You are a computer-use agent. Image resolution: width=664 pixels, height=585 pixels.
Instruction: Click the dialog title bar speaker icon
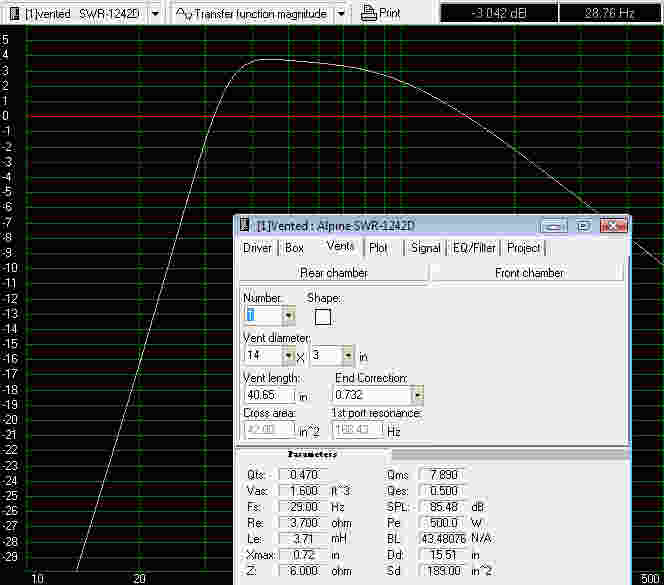coord(246,225)
